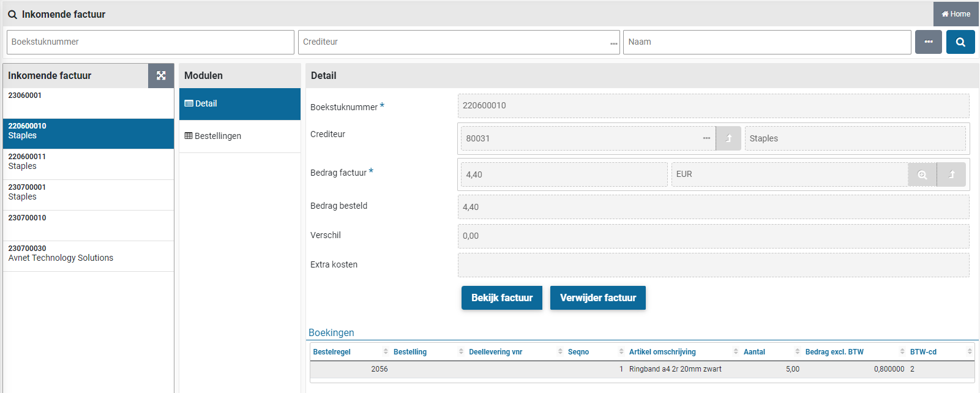Select the Detail module
The image size is (980, 393).
[x=239, y=103]
